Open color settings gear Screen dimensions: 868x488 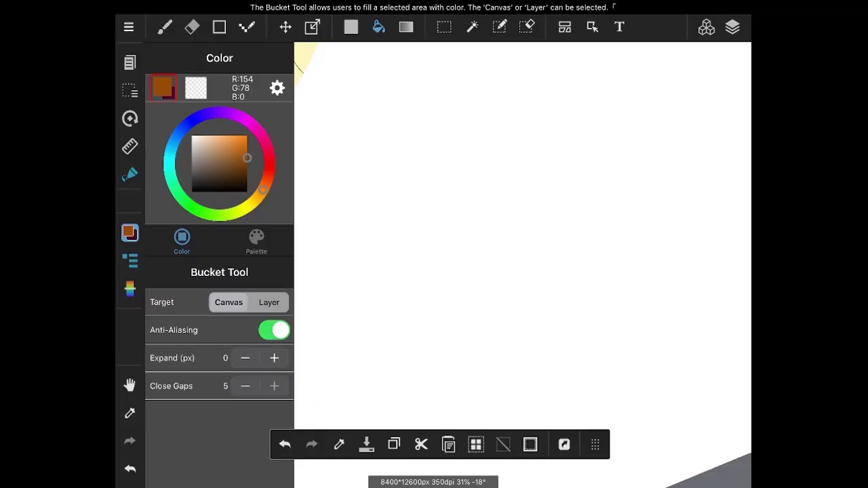pyautogui.click(x=277, y=88)
